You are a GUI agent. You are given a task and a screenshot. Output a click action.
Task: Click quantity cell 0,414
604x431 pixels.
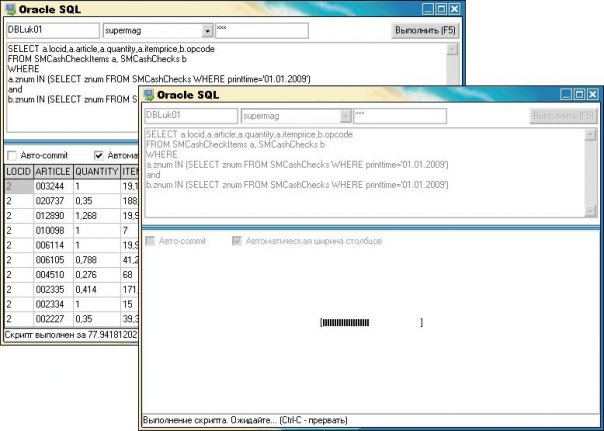coord(97,290)
